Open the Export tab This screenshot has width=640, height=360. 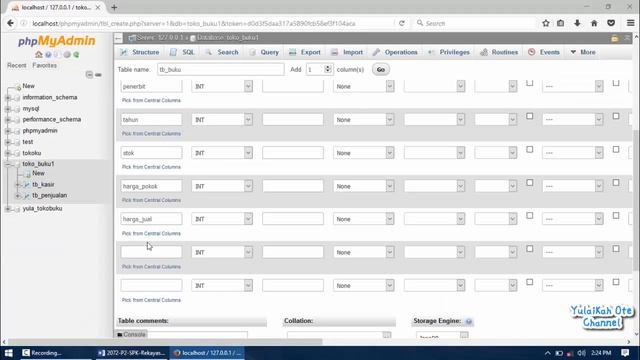tap(305, 52)
